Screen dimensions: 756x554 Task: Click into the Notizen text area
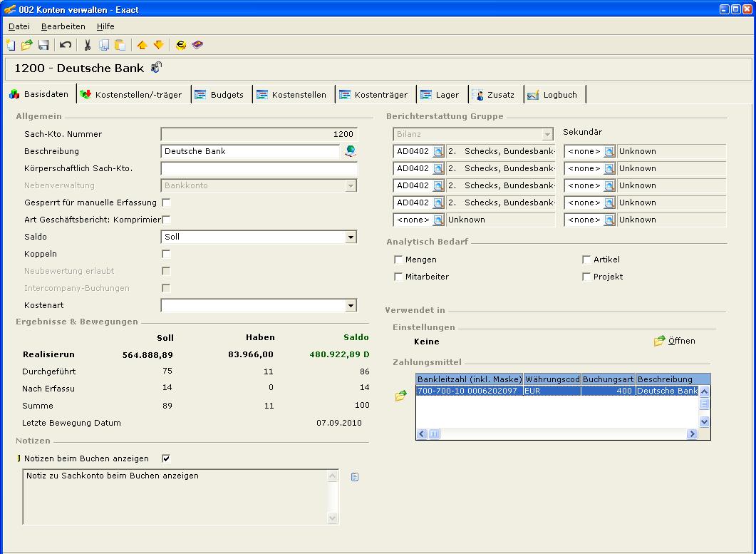(x=175, y=496)
